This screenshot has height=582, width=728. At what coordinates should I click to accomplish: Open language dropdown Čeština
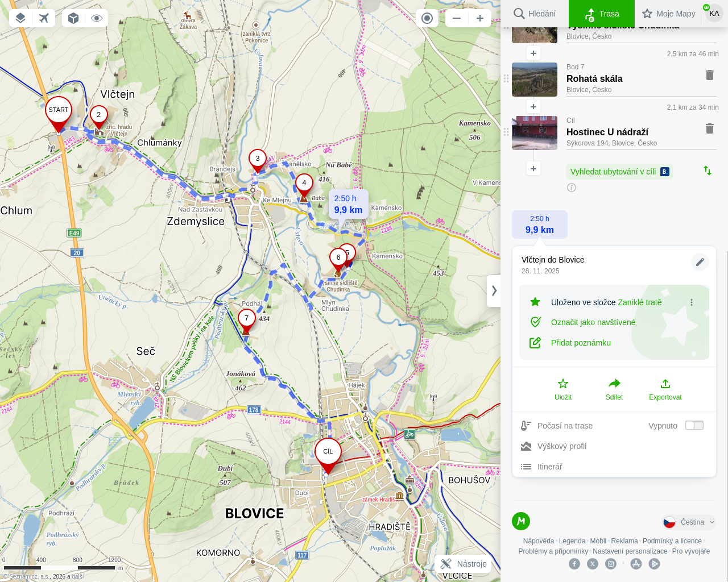pos(689,522)
